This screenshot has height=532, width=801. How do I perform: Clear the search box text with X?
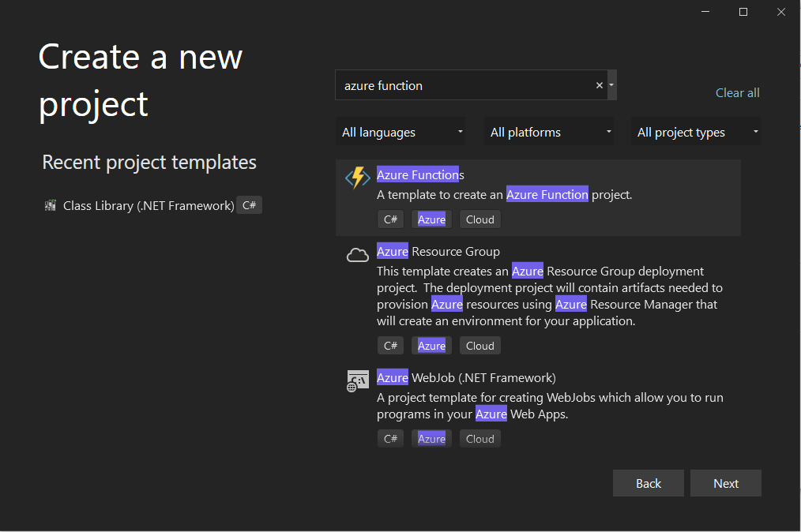[600, 85]
